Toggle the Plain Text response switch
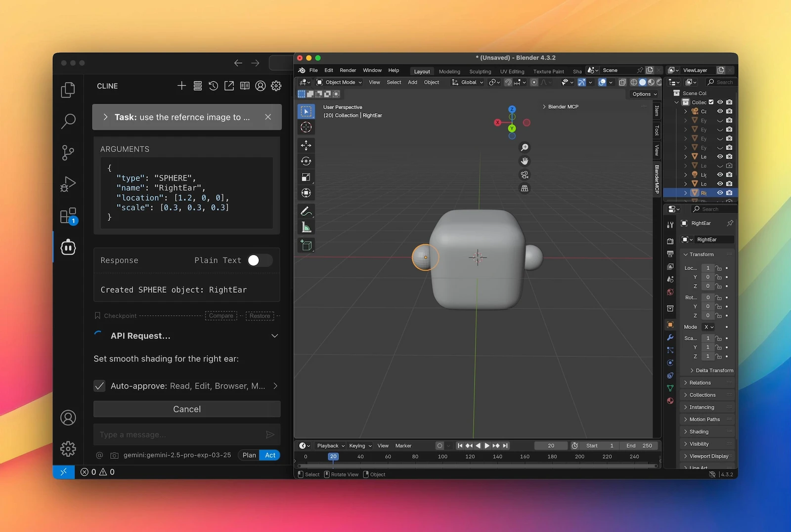This screenshot has height=532, width=791. 259,260
